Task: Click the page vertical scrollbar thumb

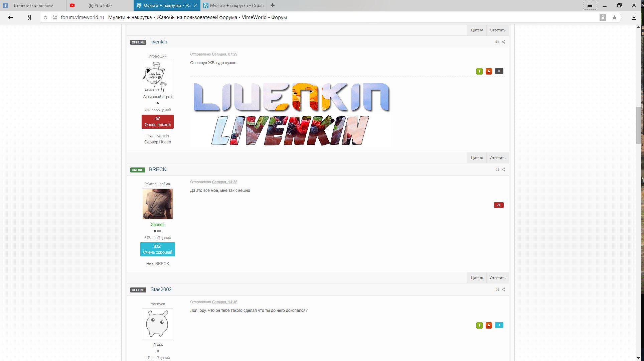Action: pos(639,125)
